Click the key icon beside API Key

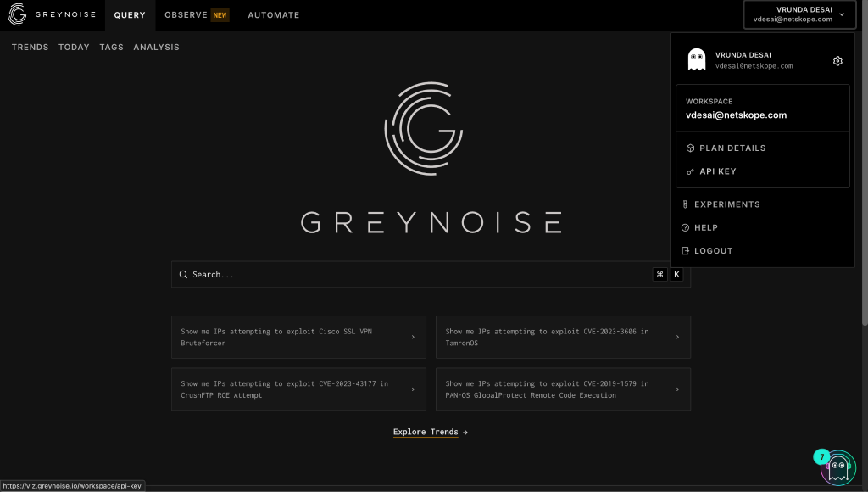pos(690,171)
